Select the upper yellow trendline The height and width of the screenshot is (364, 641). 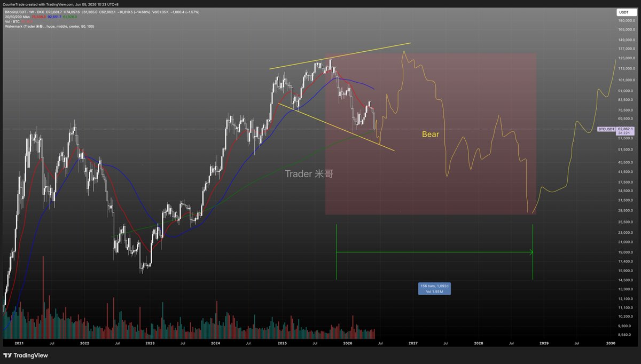click(340, 56)
